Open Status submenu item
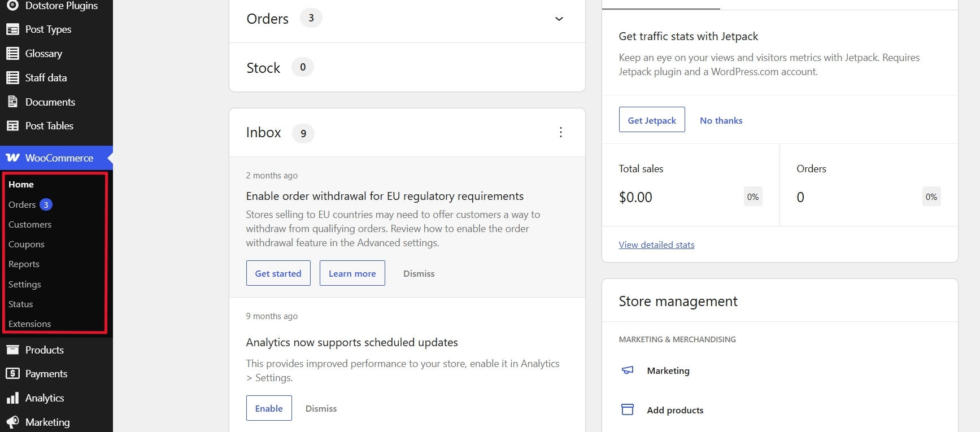This screenshot has width=980, height=432. point(21,304)
